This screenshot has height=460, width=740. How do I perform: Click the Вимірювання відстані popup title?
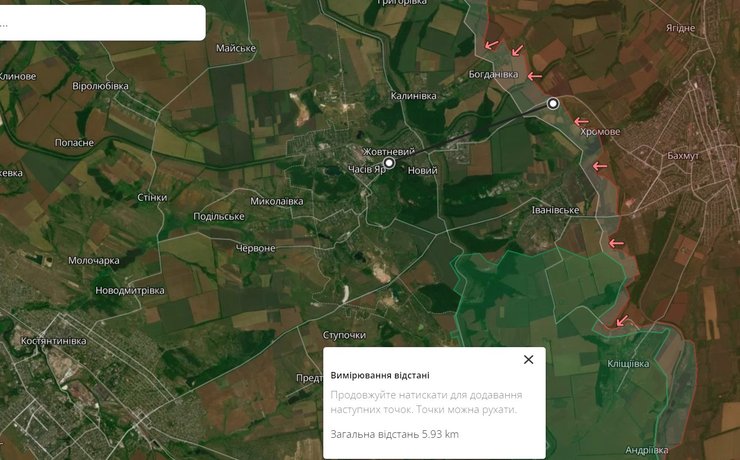[380, 376]
